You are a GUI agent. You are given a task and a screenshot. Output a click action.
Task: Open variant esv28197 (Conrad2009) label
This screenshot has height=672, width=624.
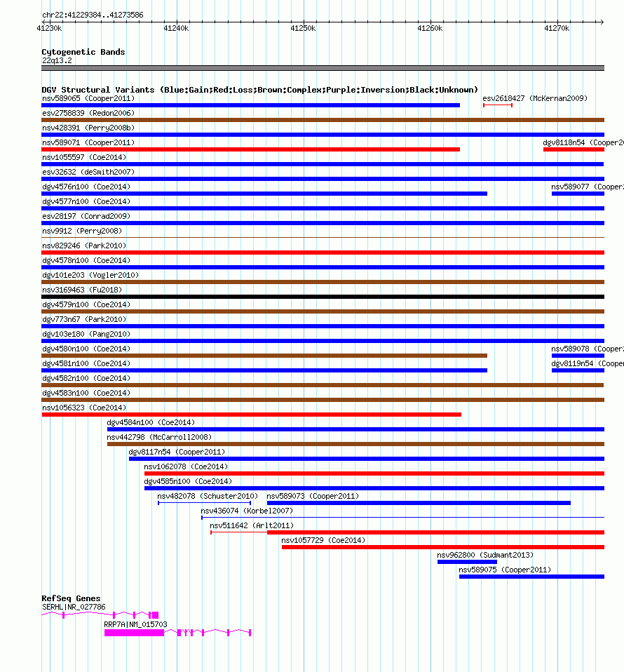(x=86, y=216)
